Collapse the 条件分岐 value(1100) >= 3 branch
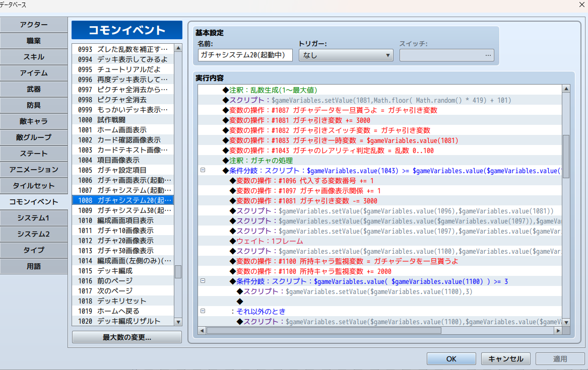Screen dimensions: 588x370 (203, 280)
